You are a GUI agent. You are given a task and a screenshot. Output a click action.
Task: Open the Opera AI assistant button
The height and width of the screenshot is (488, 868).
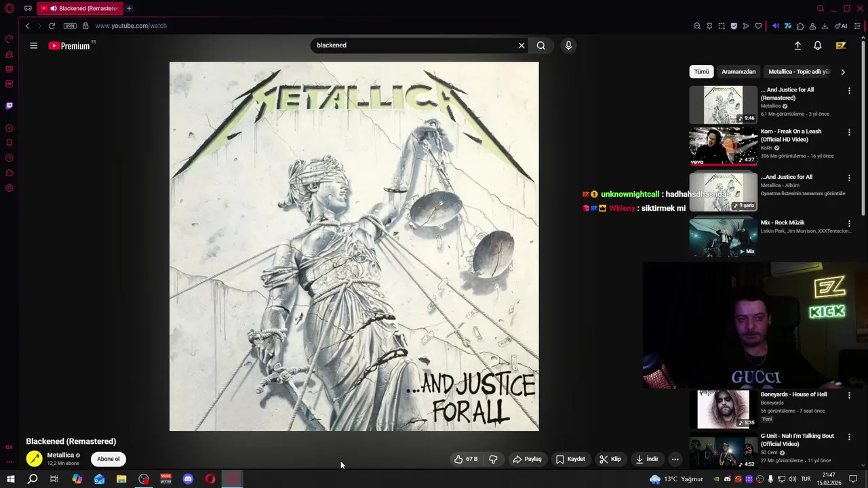pos(841,26)
